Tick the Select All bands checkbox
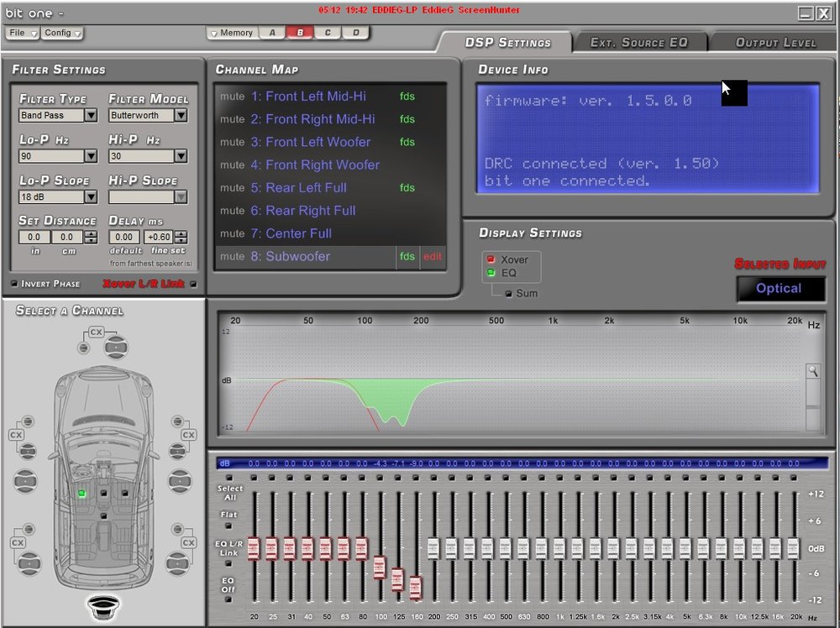Viewport: 840px width, 628px height. 228,477
